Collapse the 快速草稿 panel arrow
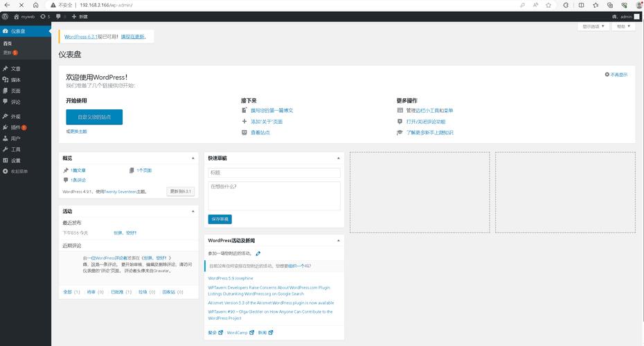Image resolution: width=644 pixels, height=346 pixels. [x=339, y=158]
